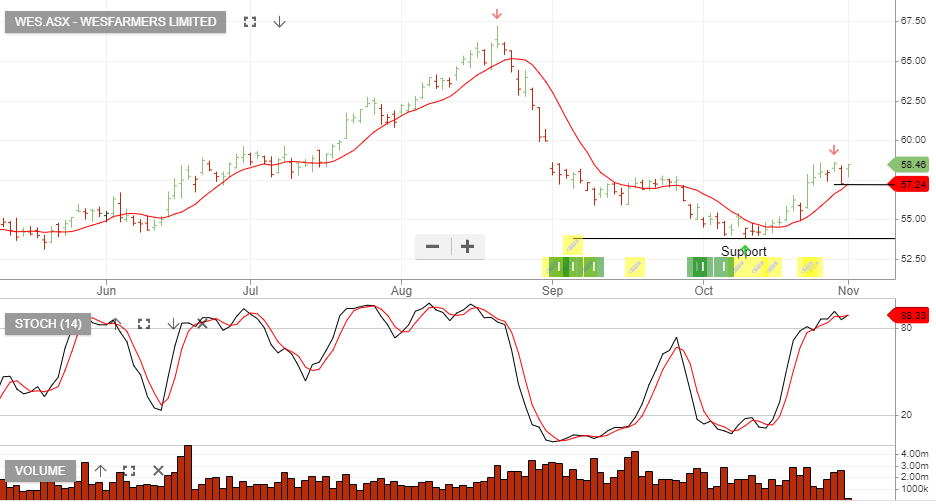The image size is (936, 504).
Task: Move the VOLUME panel up
Action: (x=100, y=471)
